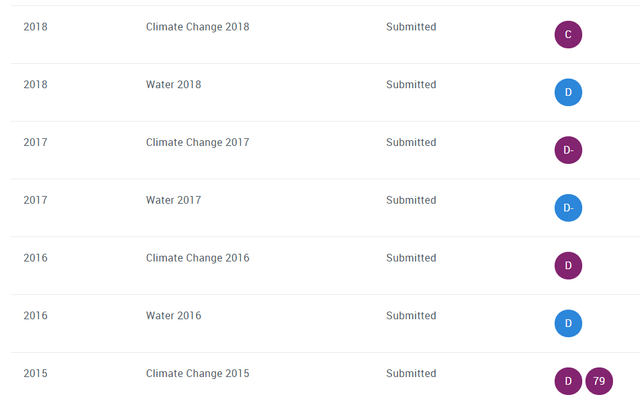Click the 2015 year cell
Image resolution: width=640 pixels, height=410 pixels.
[35, 374]
